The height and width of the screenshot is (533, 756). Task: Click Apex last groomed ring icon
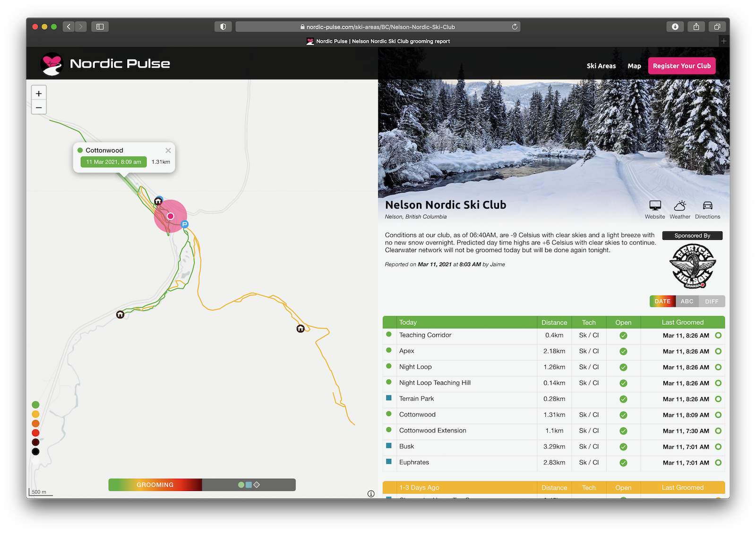coord(718,351)
